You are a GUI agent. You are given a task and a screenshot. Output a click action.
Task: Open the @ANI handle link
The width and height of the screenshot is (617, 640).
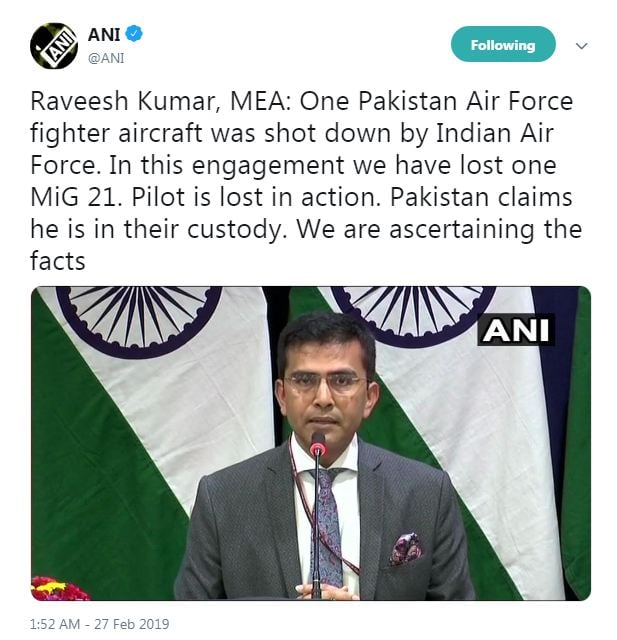(106, 58)
